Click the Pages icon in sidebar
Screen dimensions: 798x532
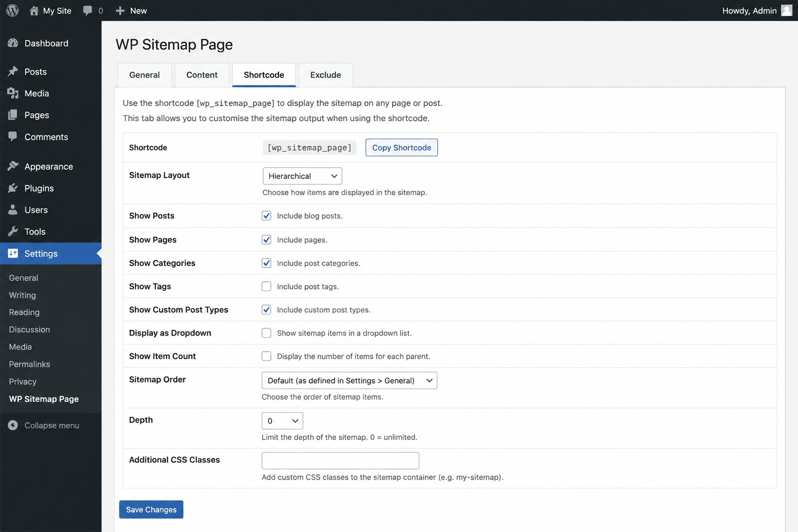[13, 115]
